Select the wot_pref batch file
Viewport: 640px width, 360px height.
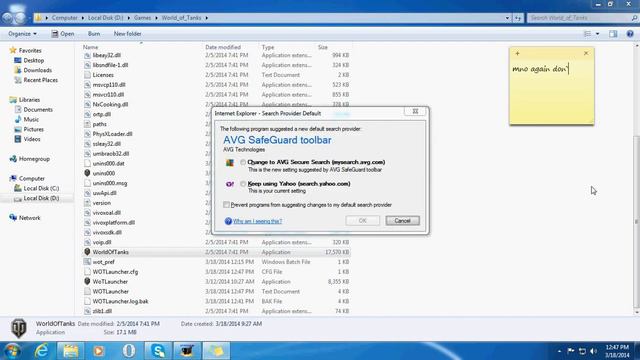click(x=104, y=262)
